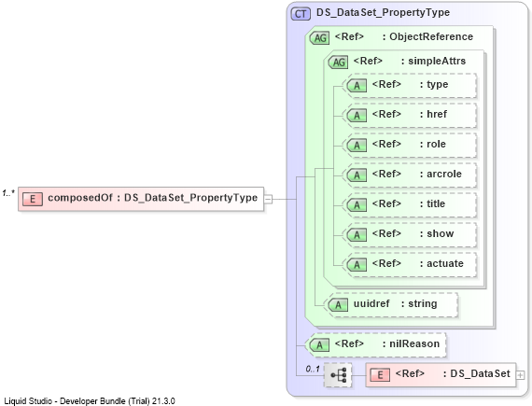Select the ': show' attribute label

coord(437,233)
